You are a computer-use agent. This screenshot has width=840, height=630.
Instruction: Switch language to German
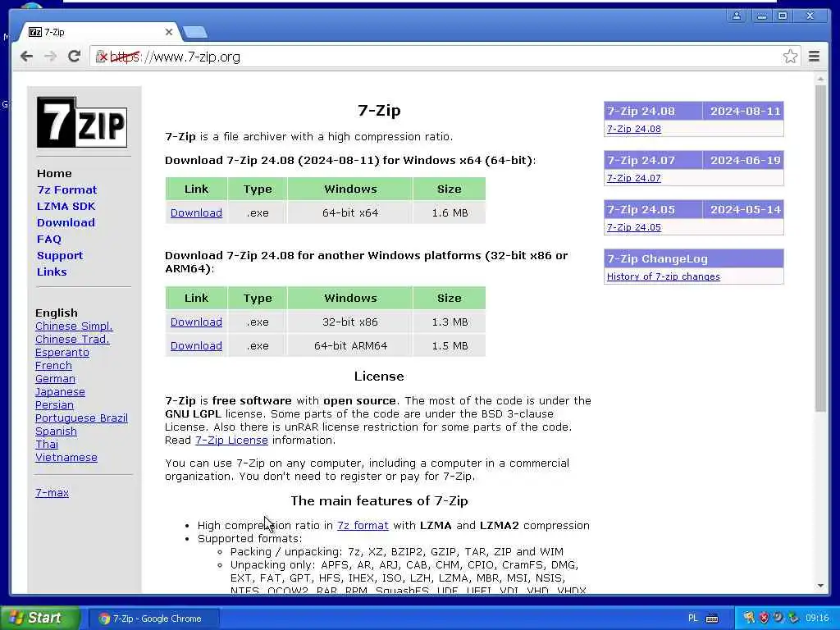tap(55, 379)
